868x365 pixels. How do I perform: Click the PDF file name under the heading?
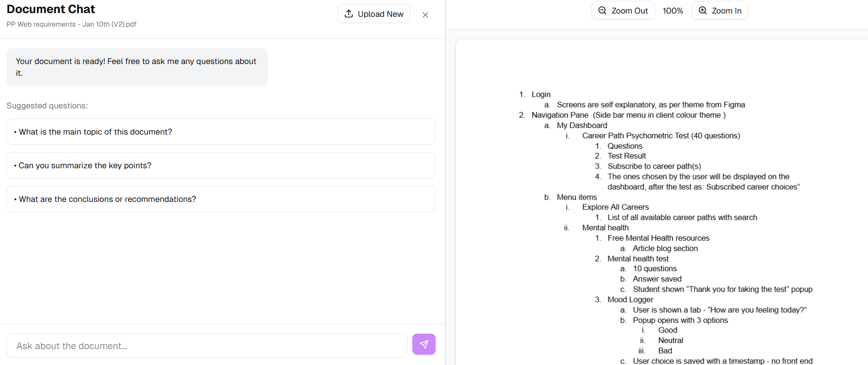click(71, 24)
